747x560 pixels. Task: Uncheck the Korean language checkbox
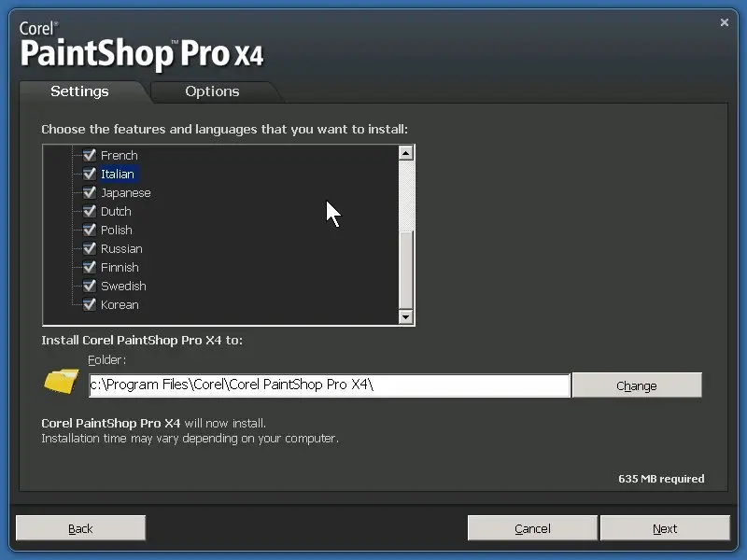pos(90,304)
